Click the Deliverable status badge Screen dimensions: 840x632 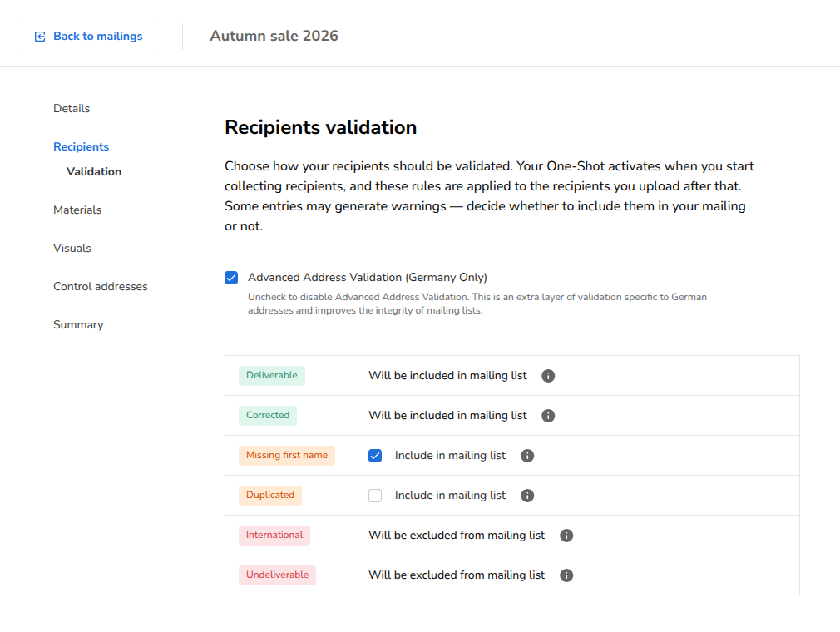point(272,375)
